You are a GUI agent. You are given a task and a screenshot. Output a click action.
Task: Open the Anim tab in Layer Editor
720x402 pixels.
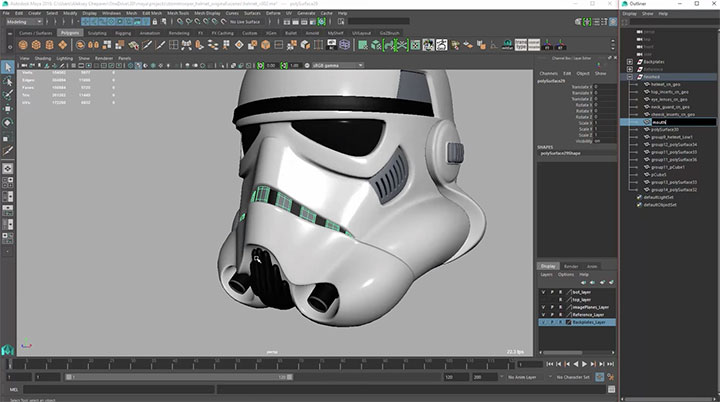pos(592,266)
